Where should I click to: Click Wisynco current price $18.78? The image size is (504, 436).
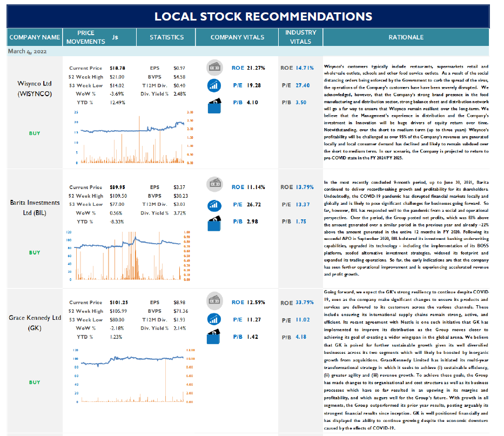point(117,68)
